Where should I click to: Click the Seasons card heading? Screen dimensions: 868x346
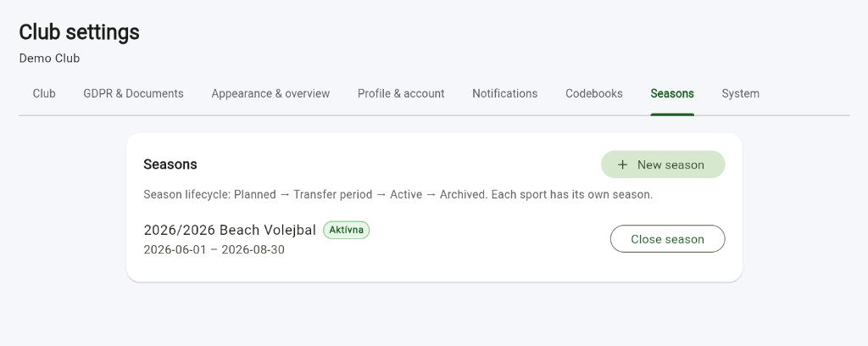click(x=170, y=165)
